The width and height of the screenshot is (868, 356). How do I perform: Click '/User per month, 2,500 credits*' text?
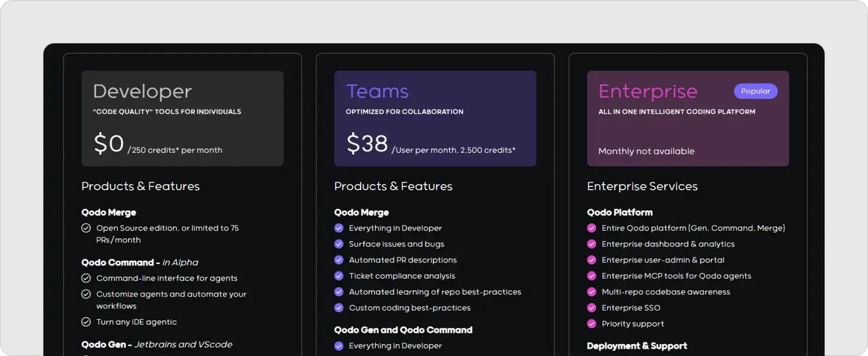coord(454,150)
